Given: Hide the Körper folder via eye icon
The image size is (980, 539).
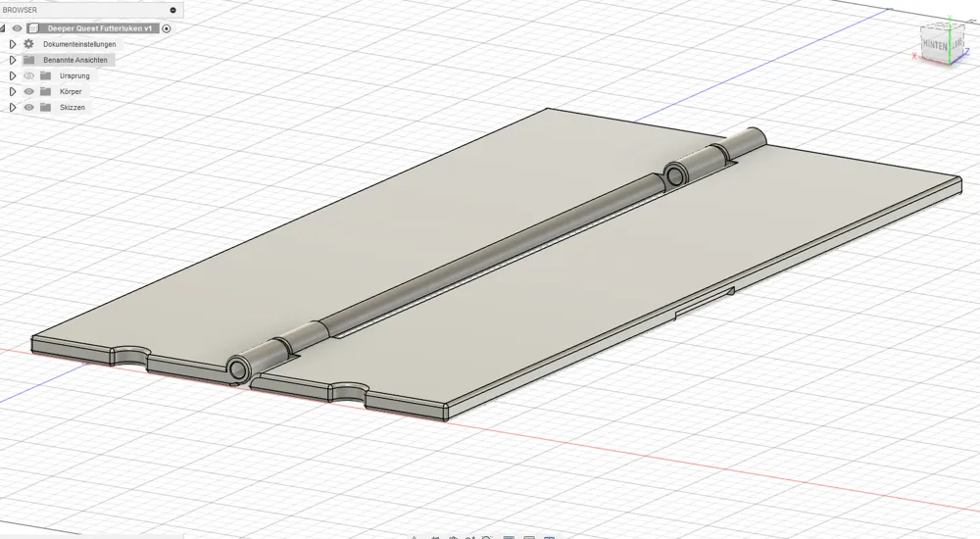Looking at the screenshot, I should pyautogui.click(x=28, y=91).
